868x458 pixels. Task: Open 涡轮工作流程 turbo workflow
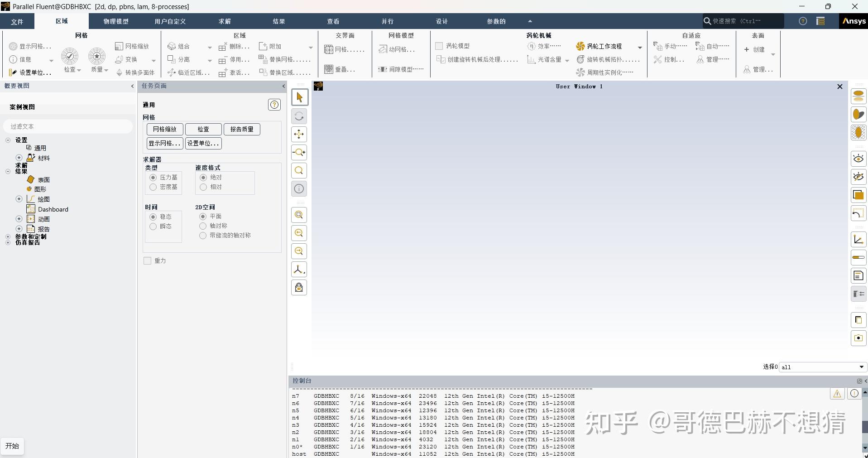pos(599,46)
